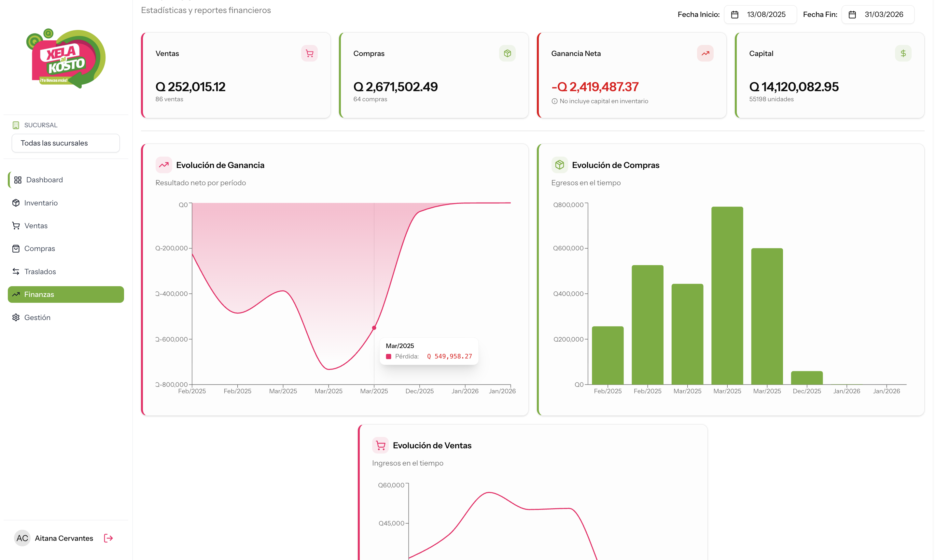The image size is (937, 560).
Task: Click the trending arrow icon in Ganancia Neta card
Action: pyautogui.click(x=705, y=53)
